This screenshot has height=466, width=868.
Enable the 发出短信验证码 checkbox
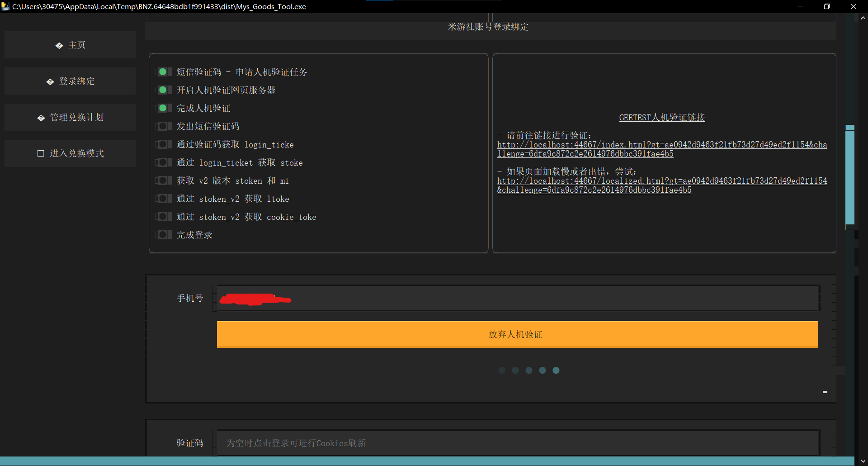tap(163, 126)
